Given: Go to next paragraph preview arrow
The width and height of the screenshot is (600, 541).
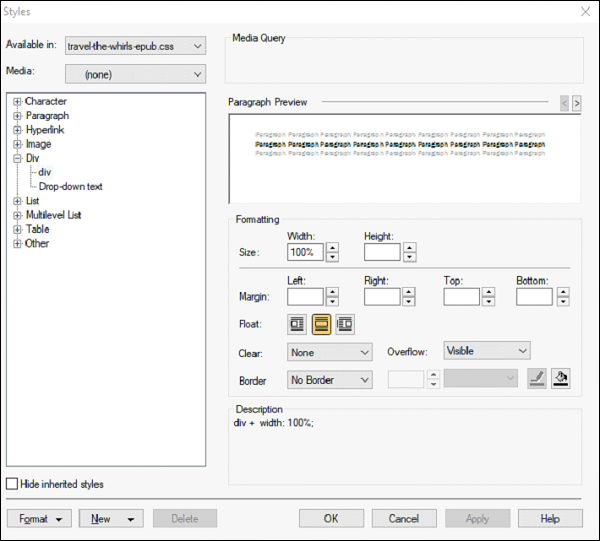Looking at the screenshot, I should pos(577,103).
